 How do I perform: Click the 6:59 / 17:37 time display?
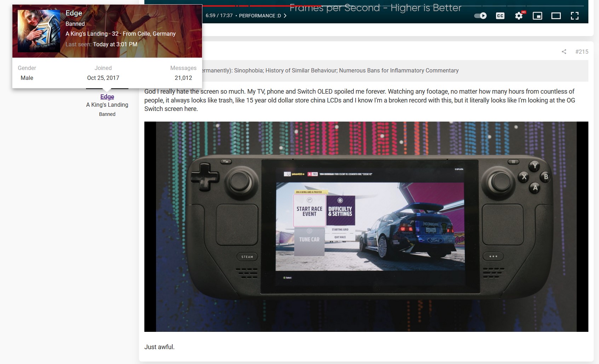click(219, 16)
